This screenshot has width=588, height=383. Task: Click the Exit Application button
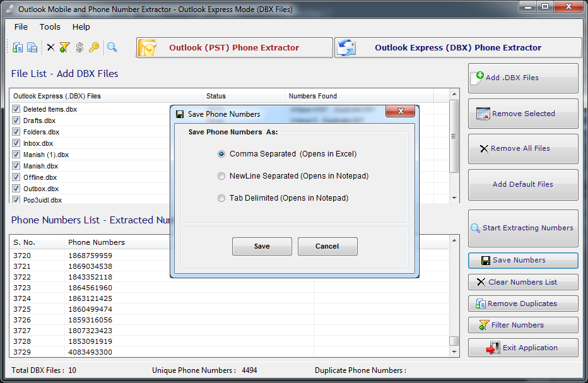[523, 348]
